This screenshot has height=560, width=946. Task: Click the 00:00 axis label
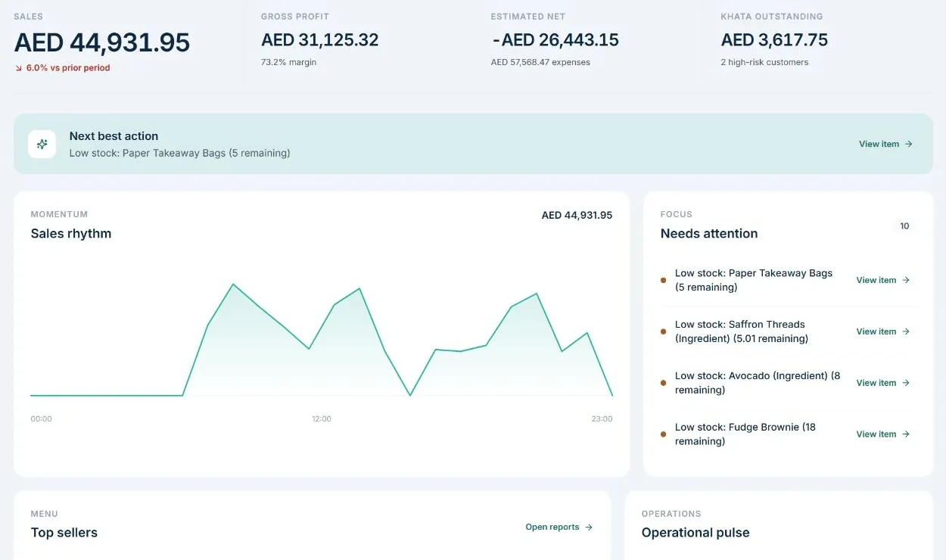pos(41,418)
